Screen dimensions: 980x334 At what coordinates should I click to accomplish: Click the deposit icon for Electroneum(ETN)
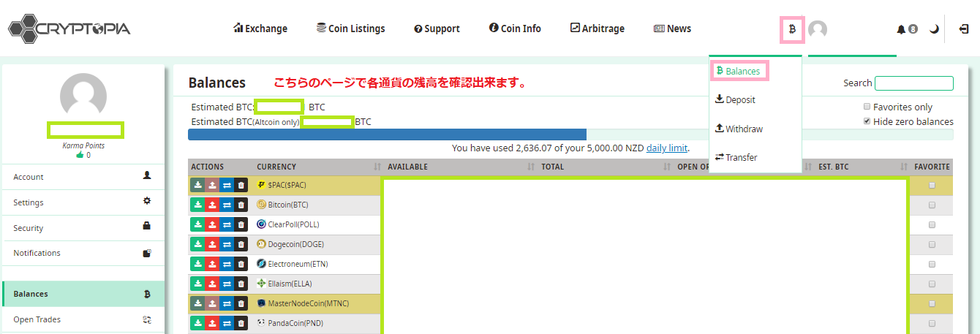(x=197, y=264)
